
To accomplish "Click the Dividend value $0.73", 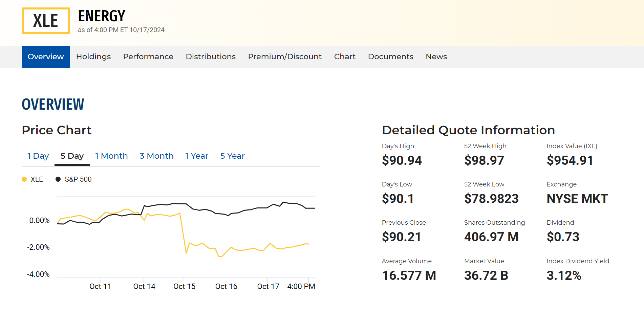I will 563,237.
